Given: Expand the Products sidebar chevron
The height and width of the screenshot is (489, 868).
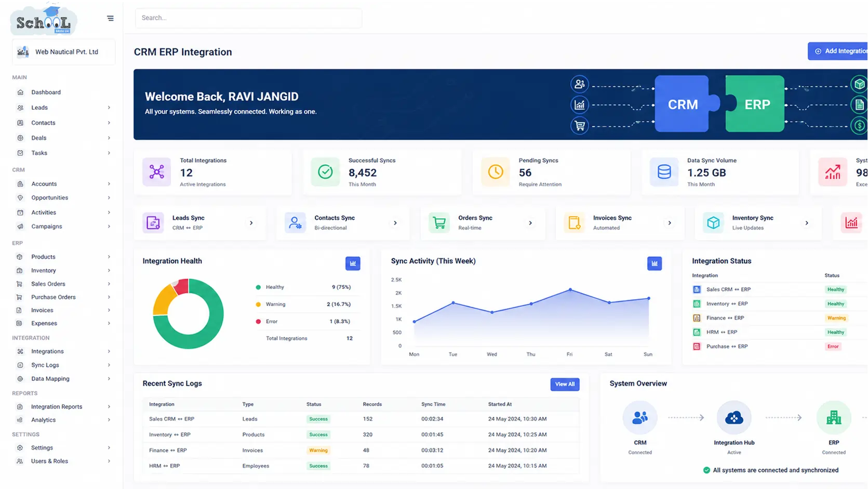Looking at the screenshot, I should click(109, 257).
